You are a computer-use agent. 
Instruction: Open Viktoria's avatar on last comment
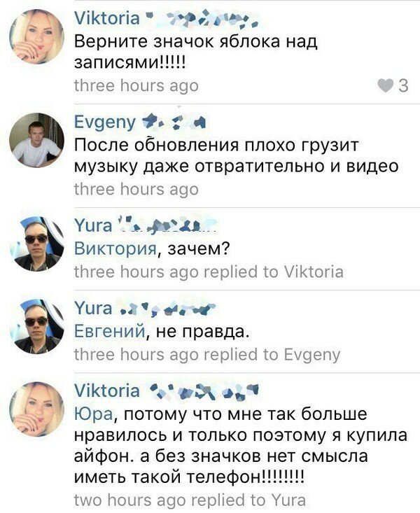36,409
